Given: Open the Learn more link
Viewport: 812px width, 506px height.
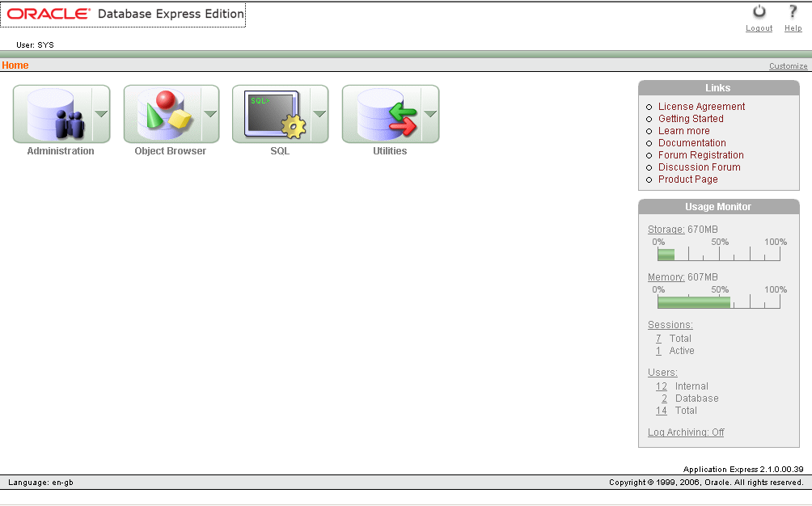Looking at the screenshot, I should (683, 131).
